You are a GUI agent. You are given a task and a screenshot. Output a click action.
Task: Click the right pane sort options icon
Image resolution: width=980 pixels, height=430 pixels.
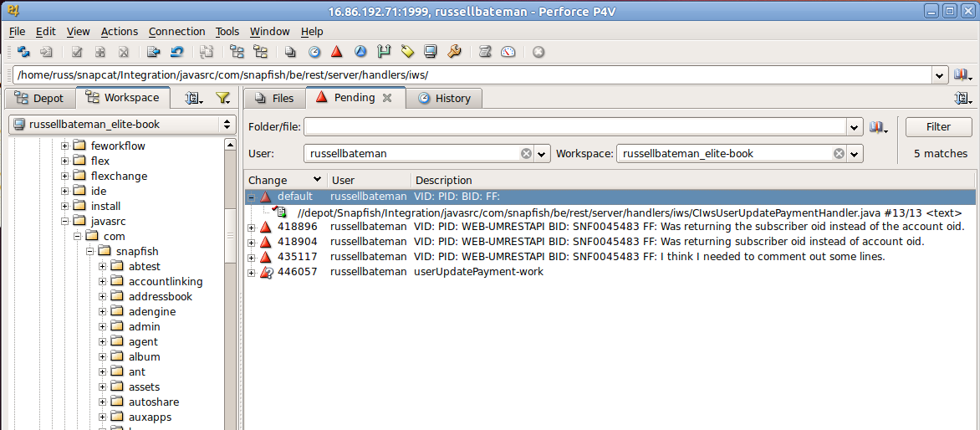pyautogui.click(x=963, y=98)
